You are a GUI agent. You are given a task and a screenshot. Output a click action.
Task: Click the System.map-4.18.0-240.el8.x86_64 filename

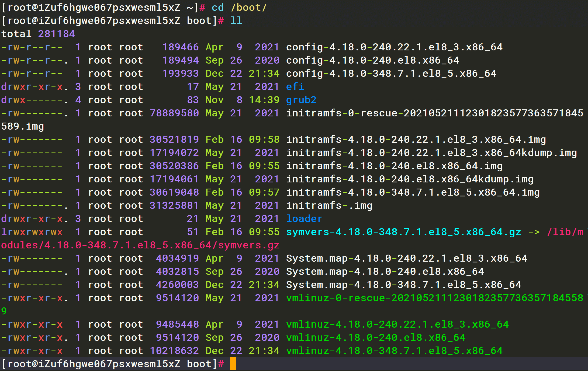pyautogui.click(x=385, y=271)
